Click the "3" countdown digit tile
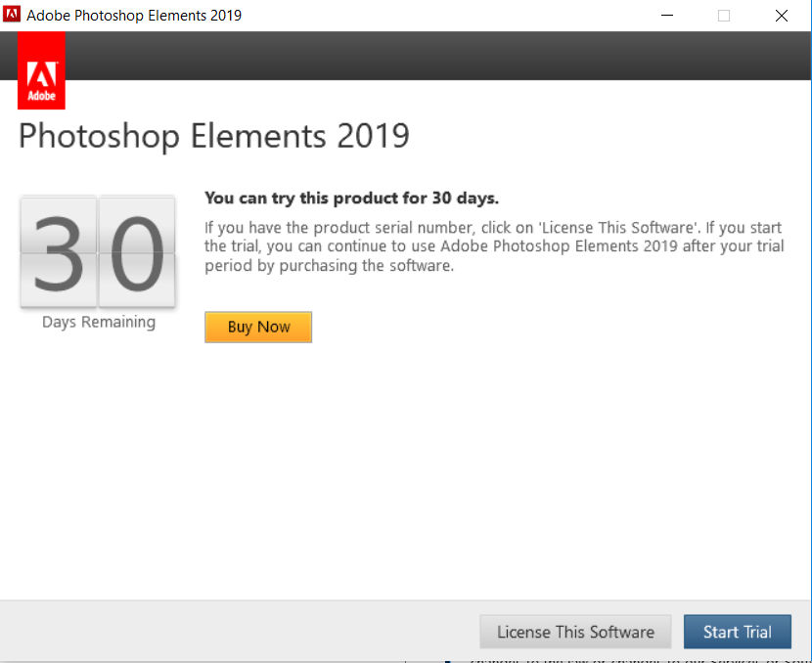 59,253
